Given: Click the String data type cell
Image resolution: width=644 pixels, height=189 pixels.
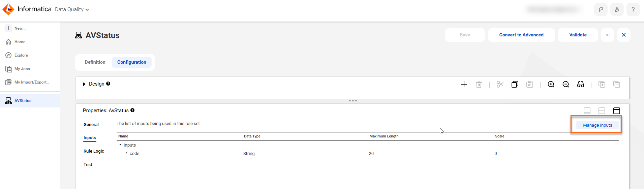Looking at the screenshot, I should 249,154.
